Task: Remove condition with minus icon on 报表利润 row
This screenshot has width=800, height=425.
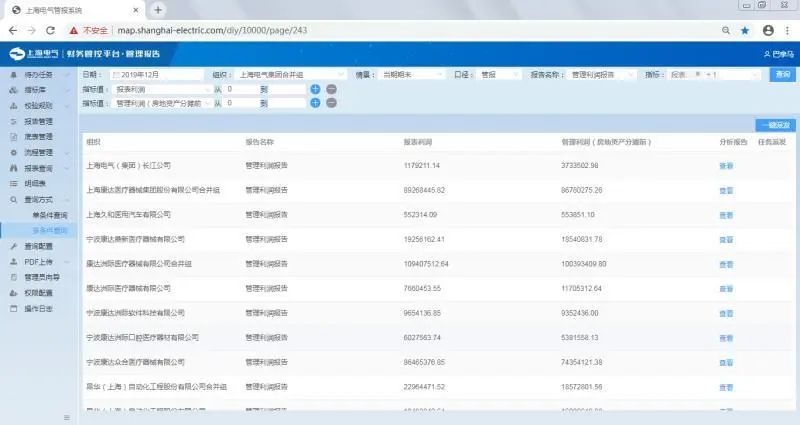Action: (331, 89)
